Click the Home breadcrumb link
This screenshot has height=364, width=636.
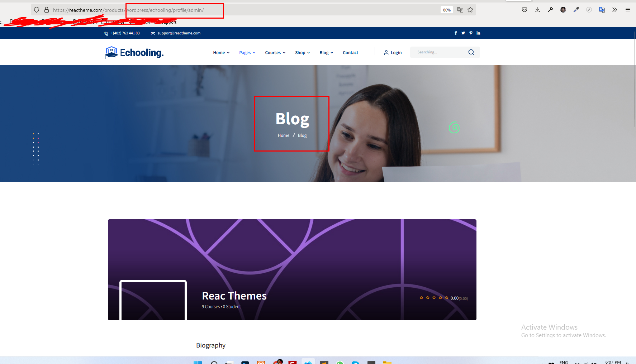tap(284, 135)
